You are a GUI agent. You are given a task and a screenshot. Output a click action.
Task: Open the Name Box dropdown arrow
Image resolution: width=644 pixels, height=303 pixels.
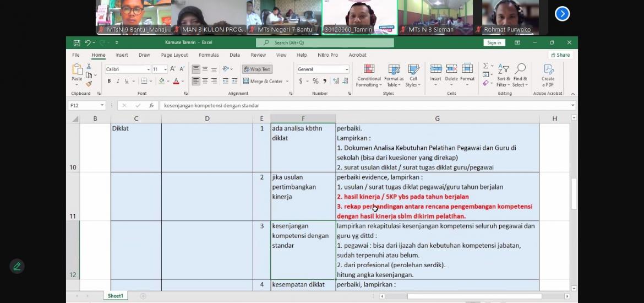[102, 105]
